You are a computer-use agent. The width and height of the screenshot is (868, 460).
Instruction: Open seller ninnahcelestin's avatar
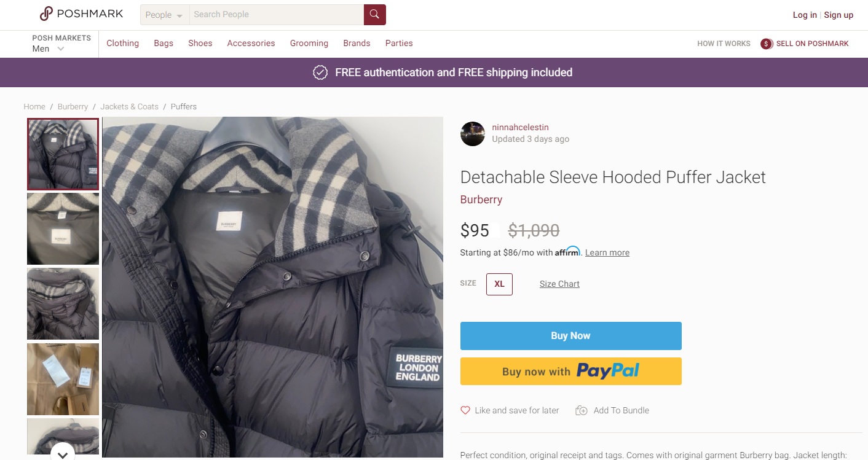tap(472, 133)
